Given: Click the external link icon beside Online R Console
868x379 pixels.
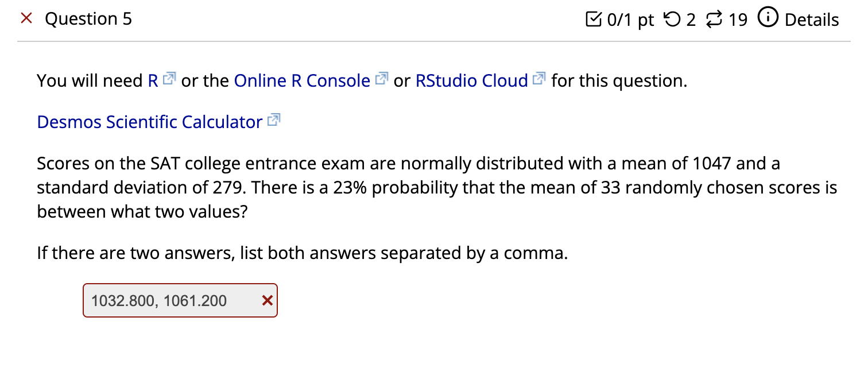Looking at the screenshot, I should coord(381,77).
